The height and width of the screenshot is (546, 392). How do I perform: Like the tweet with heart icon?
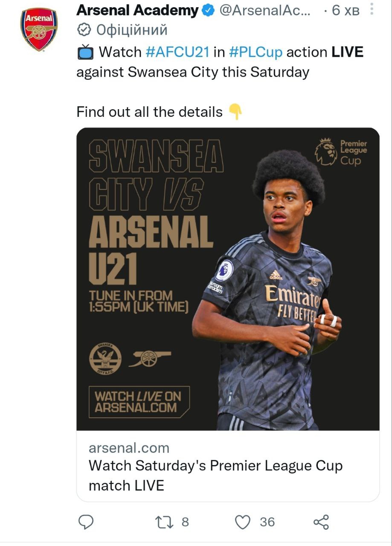point(243,522)
